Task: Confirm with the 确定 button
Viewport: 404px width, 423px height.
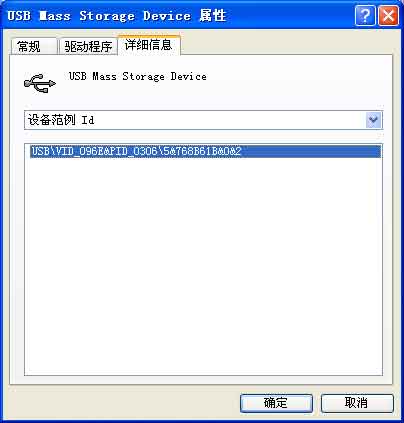Action: (x=276, y=403)
